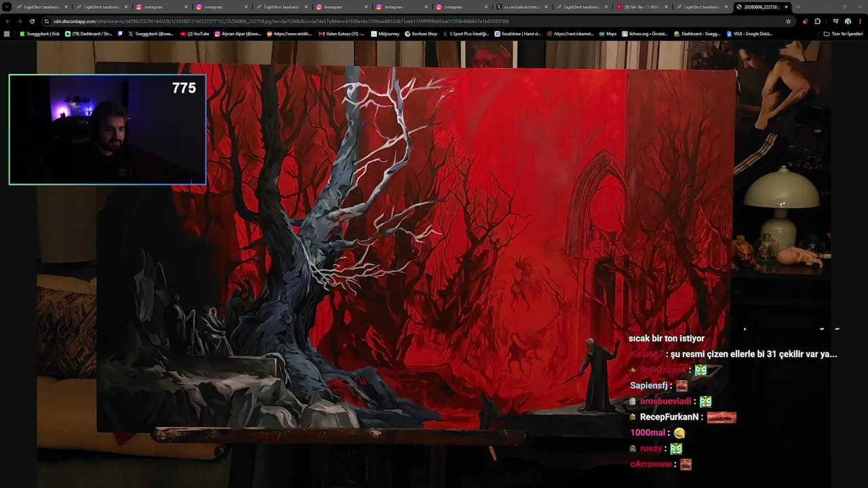Open the Maps bookmark
Viewport: 868px width, 488px height.
(x=608, y=33)
